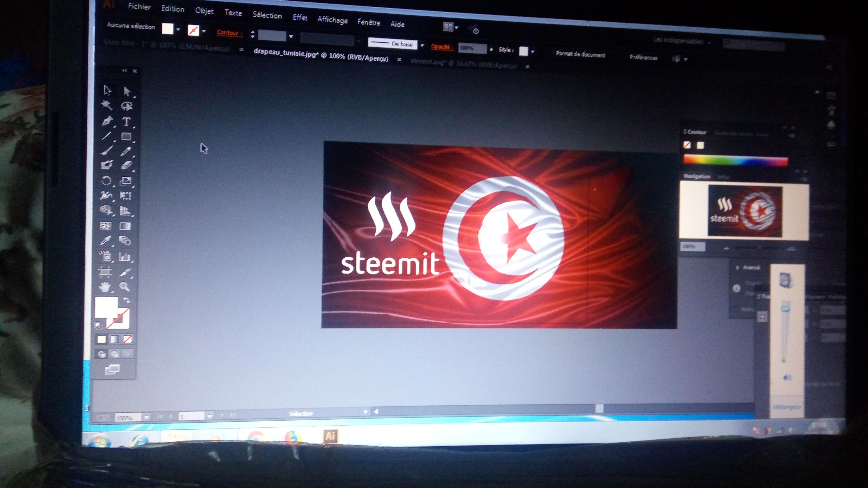The image size is (868, 488).
Task: Switch to 'Sans titre - 1' document tab
Action: [167, 45]
